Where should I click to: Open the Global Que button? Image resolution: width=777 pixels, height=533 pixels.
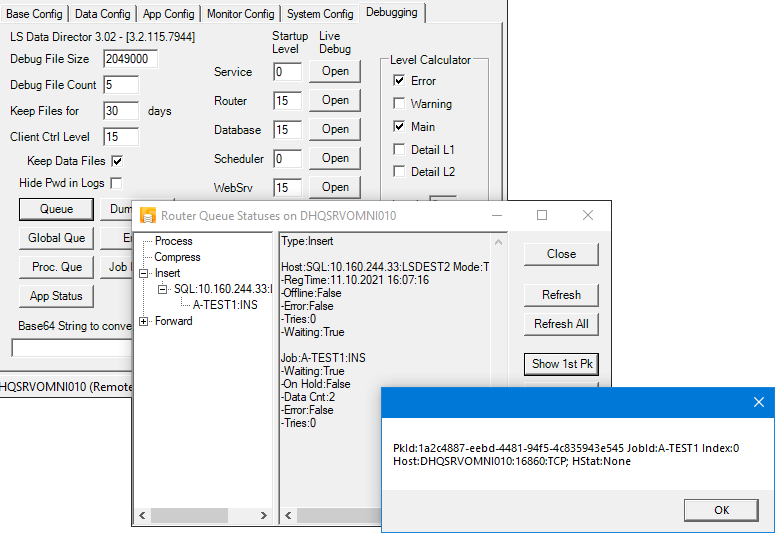coord(56,238)
